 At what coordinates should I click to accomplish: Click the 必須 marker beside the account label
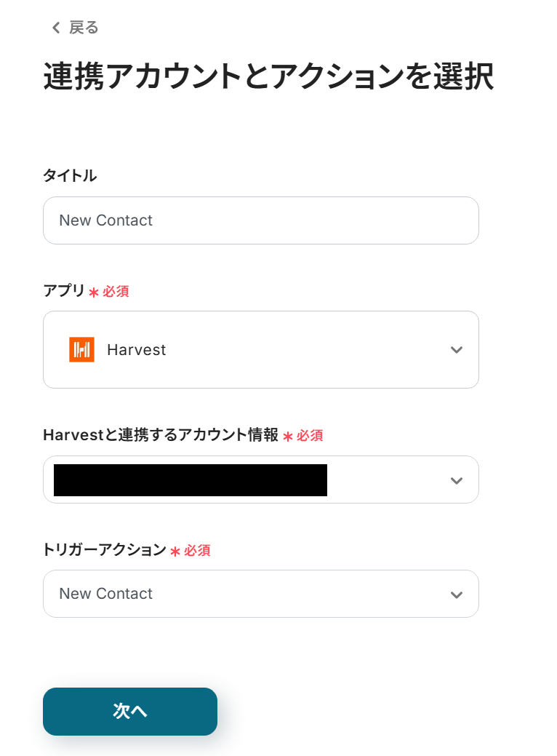(310, 435)
